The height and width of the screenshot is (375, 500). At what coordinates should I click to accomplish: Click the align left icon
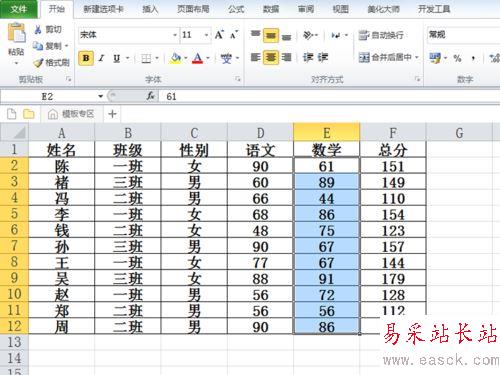(x=255, y=58)
